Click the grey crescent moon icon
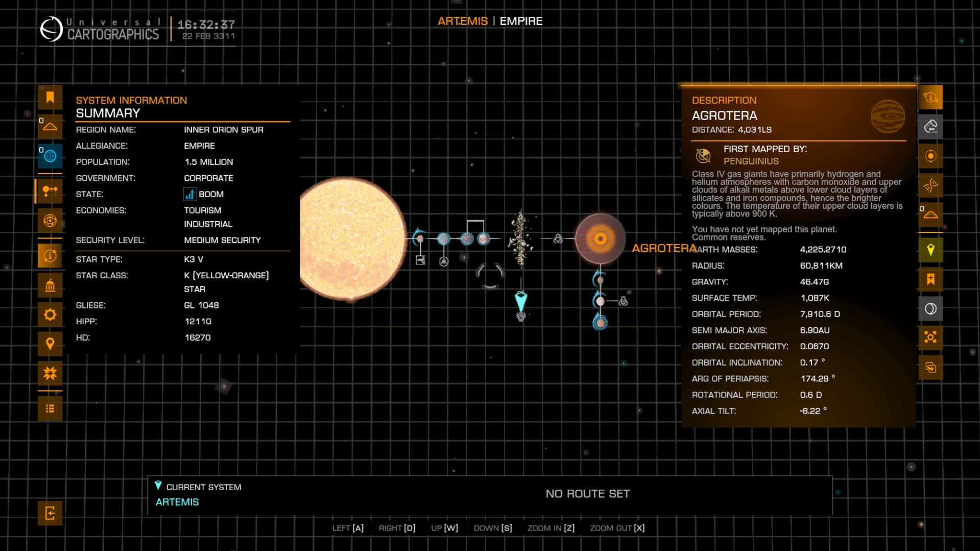The height and width of the screenshot is (551, 980). [x=930, y=308]
